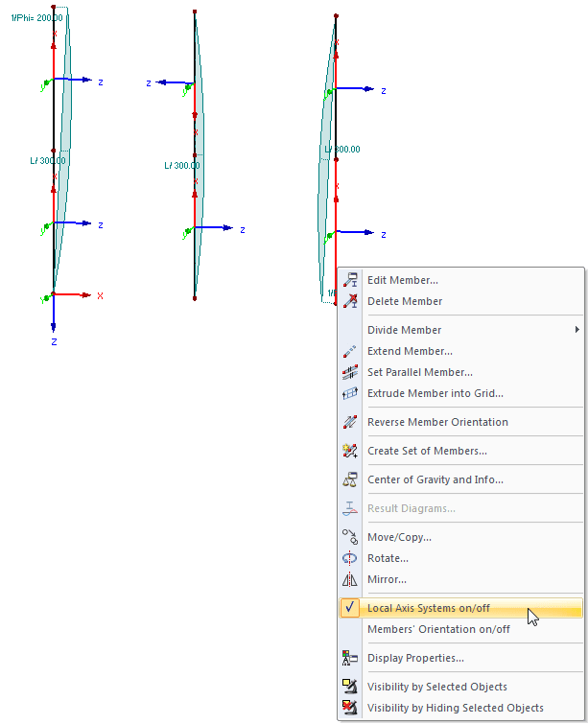Click the Edit Member icon
This screenshot has width=588, height=724.
pos(350,280)
